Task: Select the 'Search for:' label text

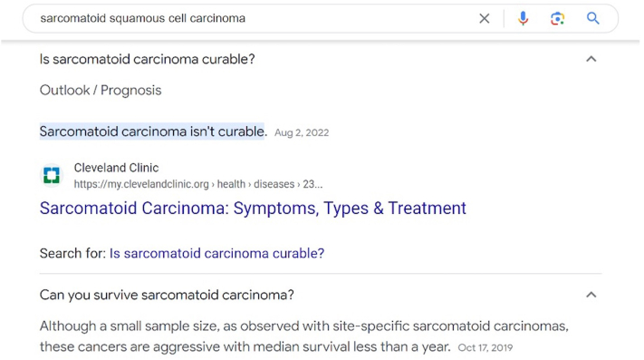Action: [72, 253]
